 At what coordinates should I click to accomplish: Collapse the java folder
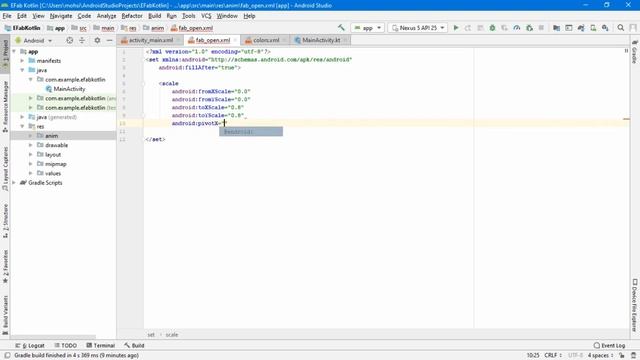22,70
